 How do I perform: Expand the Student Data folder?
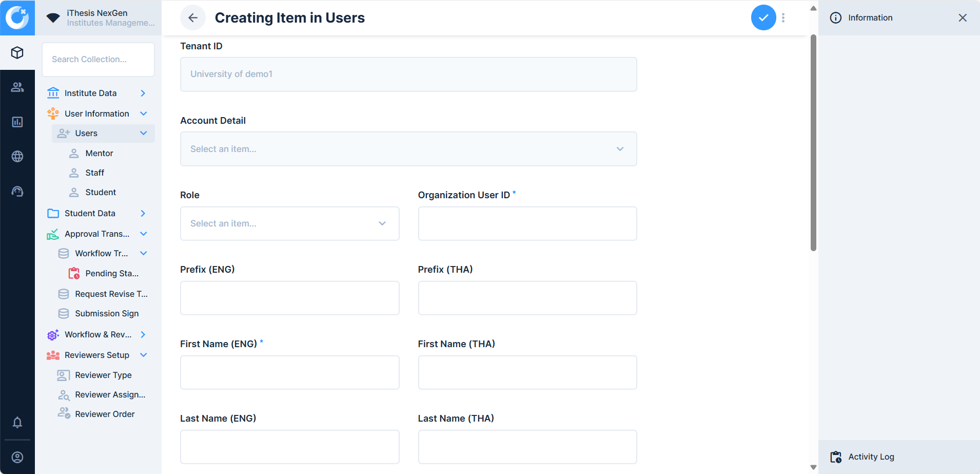[x=143, y=213]
